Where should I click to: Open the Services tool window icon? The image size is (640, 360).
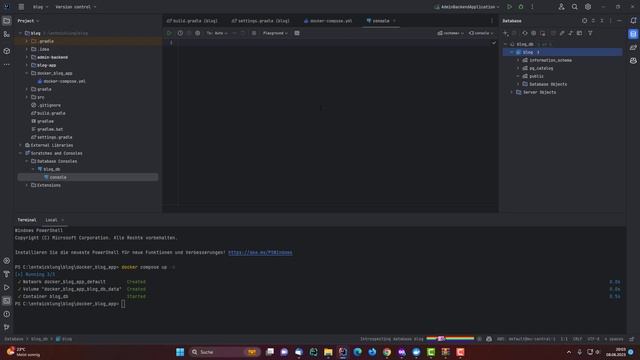(x=7, y=261)
